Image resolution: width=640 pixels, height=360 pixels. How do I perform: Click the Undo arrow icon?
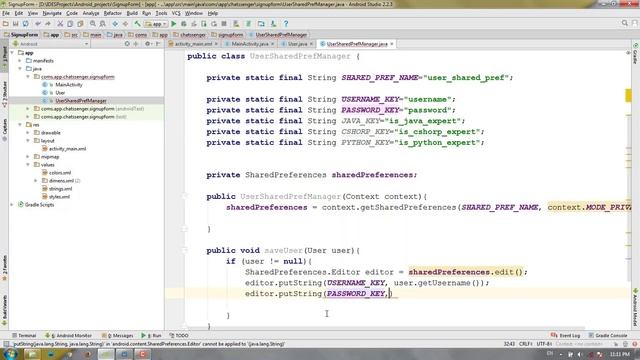(38, 24)
